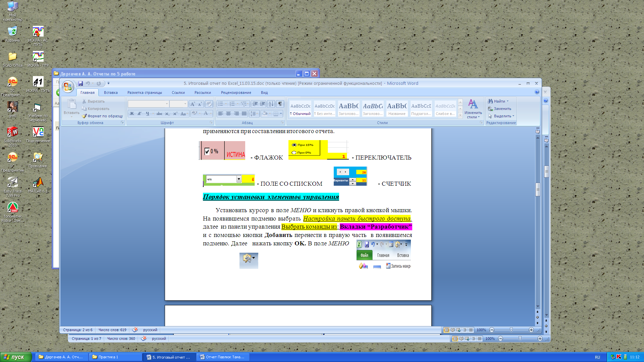Screen dimensions: 644x362
Task: Open the Рецензирование ribbon tab
Action: (236, 93)
